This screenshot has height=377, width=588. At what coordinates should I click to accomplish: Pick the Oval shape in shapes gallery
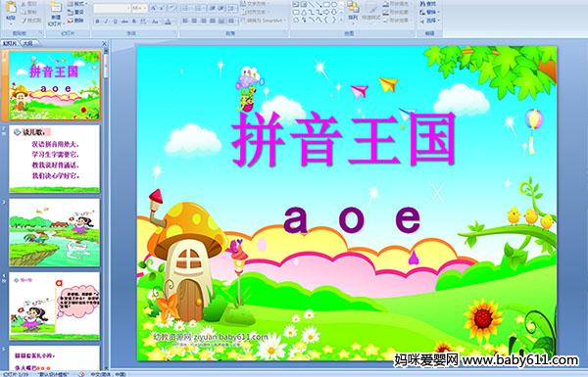(x=334, y=4)
